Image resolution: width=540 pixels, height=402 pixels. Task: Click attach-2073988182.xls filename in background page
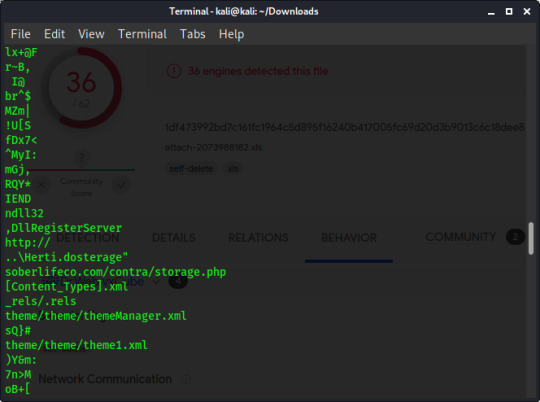[x=214, y=147]
